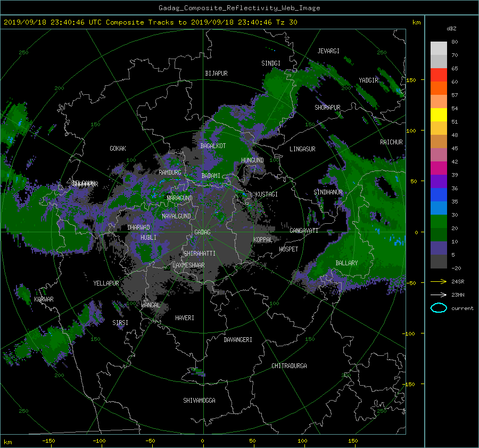The height and width of the screenshot is (448, 479).
Task: Click the DAVANGERI city label
Action: click(238, 340)
